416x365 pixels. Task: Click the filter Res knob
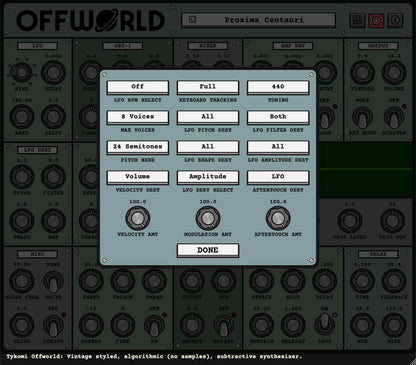[224, 281]
